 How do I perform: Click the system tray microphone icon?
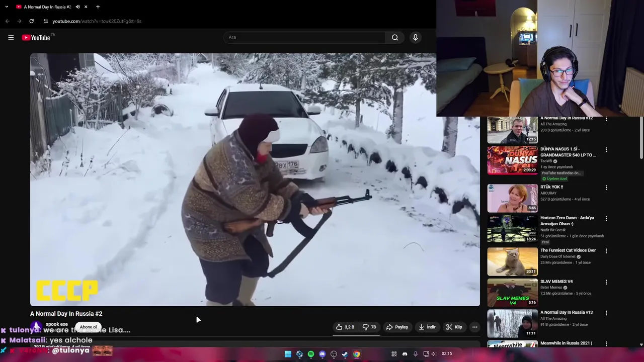pyautogui.click(x=415, y=354)
